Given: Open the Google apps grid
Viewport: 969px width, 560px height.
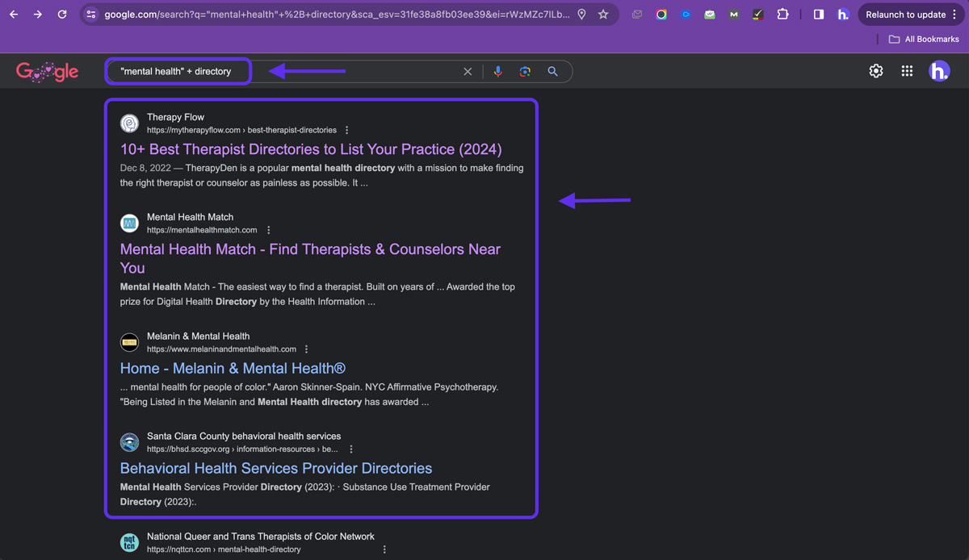Looking at the screenshot, I should click(907, 71).
